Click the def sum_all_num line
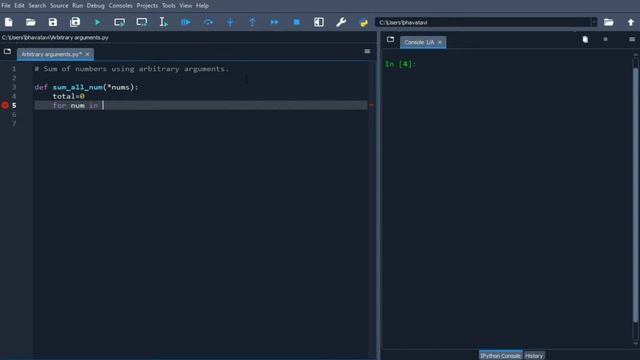 [x=87, y=87]
